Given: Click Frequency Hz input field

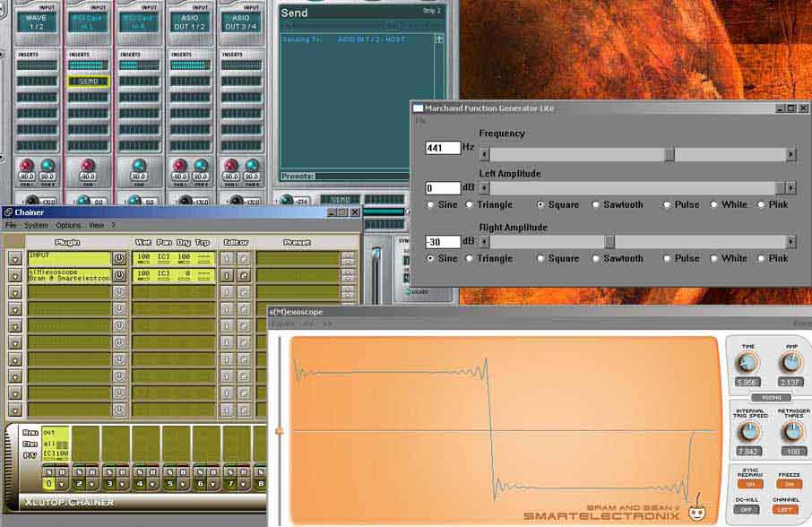Looking at the screenshot, I should point(443,148).
